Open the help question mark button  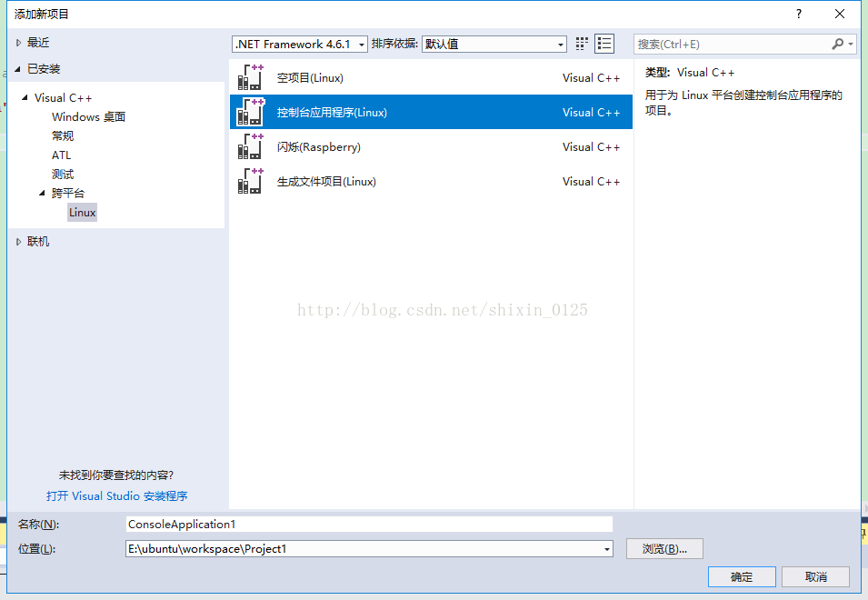click(x=798, y=14)
